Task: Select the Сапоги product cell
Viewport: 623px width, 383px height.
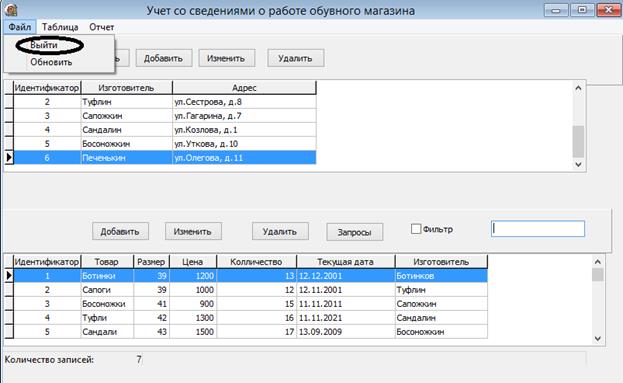Action: pos(107,290)
